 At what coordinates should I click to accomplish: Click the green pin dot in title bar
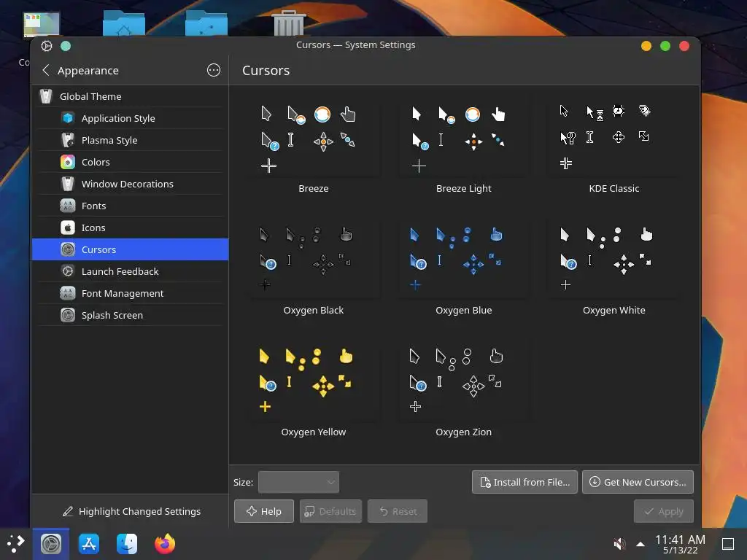coord(66,46)
